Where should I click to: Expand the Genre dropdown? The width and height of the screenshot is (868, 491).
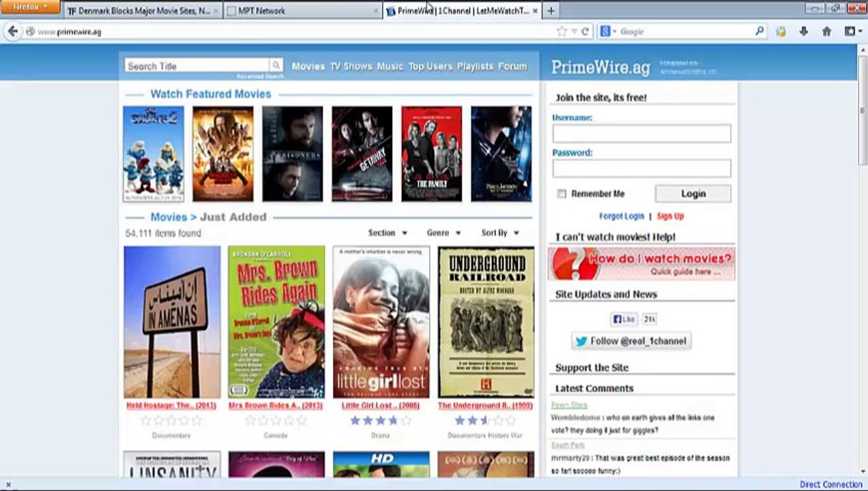tap(444, 233)
